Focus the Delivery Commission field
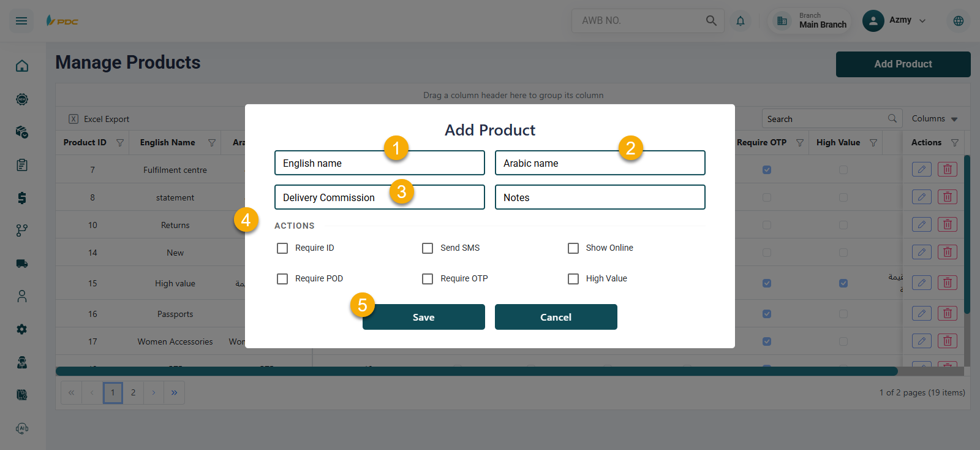Viewport: 980px width, 450px height. click(x=380, y=197)
